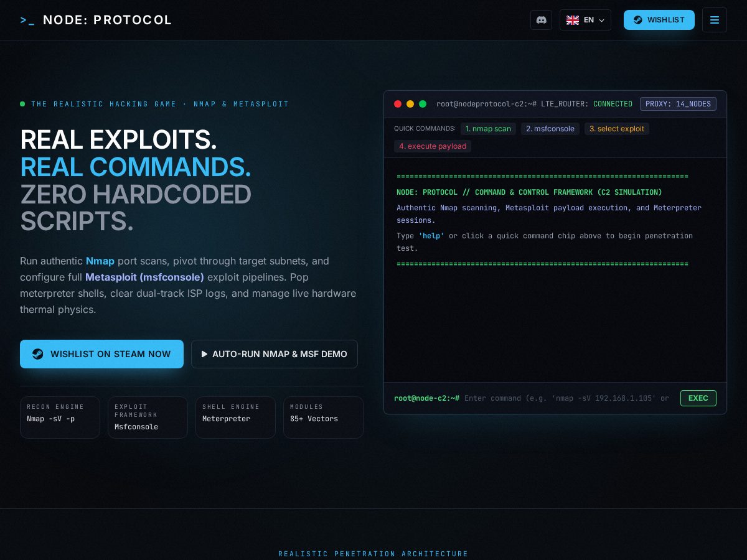
Task: Click the UK flag icon
Action: [573, 20]
